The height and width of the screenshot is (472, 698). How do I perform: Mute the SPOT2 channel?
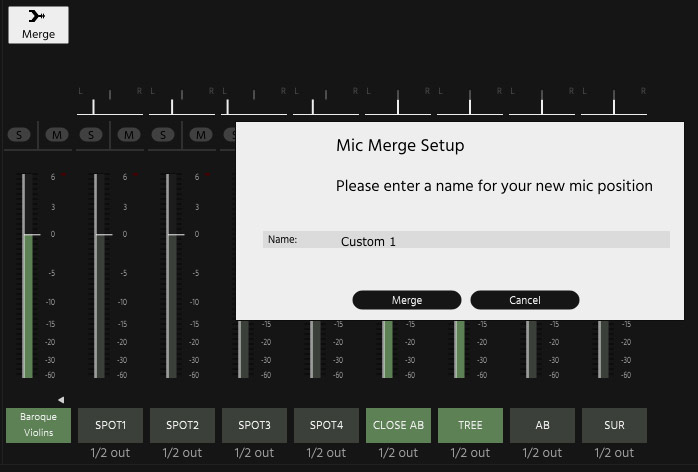pyautogui.click(x=201, y=134)
